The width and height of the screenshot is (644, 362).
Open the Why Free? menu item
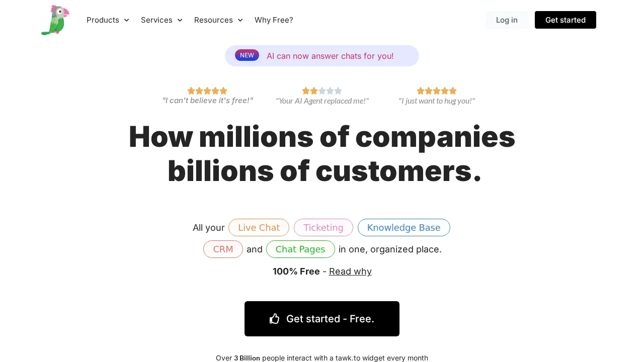click(x=274, y=20)
